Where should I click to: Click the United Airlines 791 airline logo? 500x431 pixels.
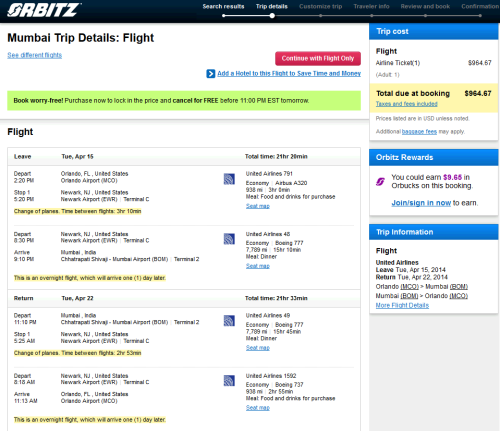tap(229, 179)
